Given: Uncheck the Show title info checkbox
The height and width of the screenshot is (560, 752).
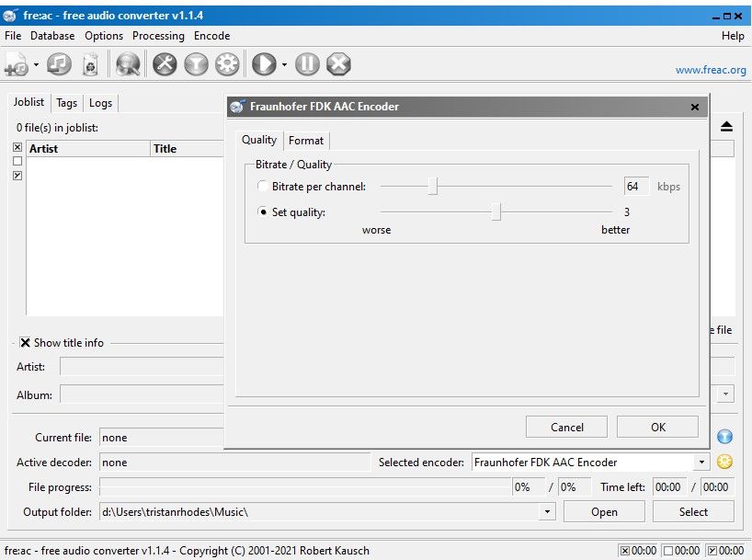Looking at the screenshot, I should click(25, 342).
